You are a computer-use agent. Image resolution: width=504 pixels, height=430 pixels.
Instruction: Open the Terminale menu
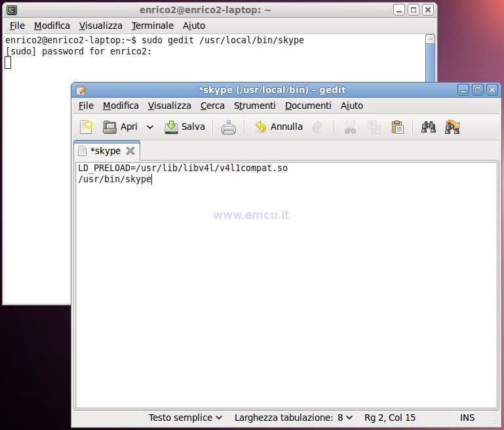[152, 26]
